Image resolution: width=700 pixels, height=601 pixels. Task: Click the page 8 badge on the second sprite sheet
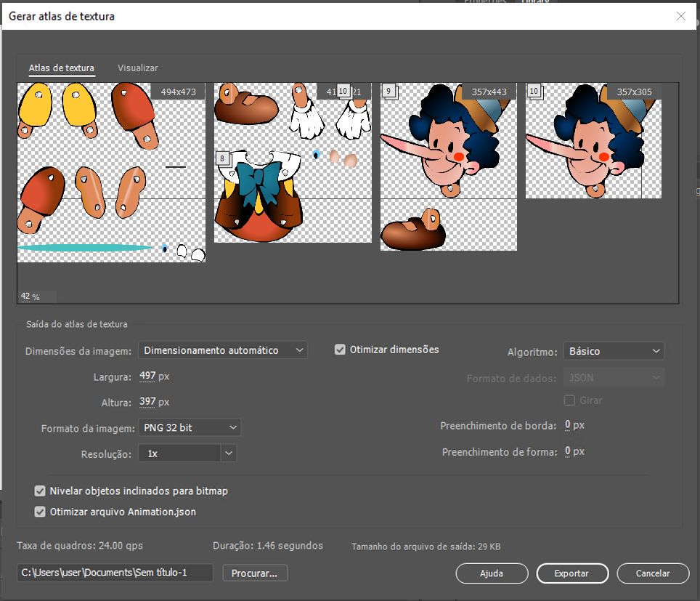(x=222, y=158)
